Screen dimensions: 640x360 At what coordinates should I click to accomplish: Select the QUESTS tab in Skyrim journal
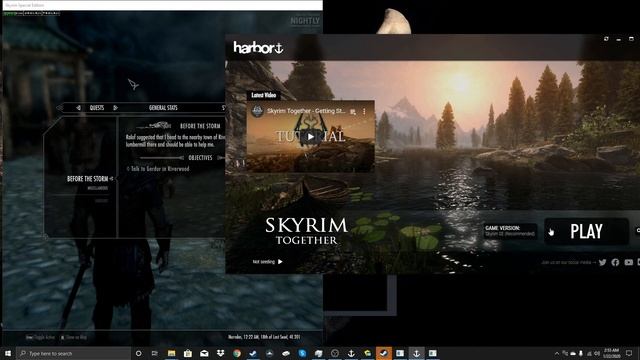97,108
